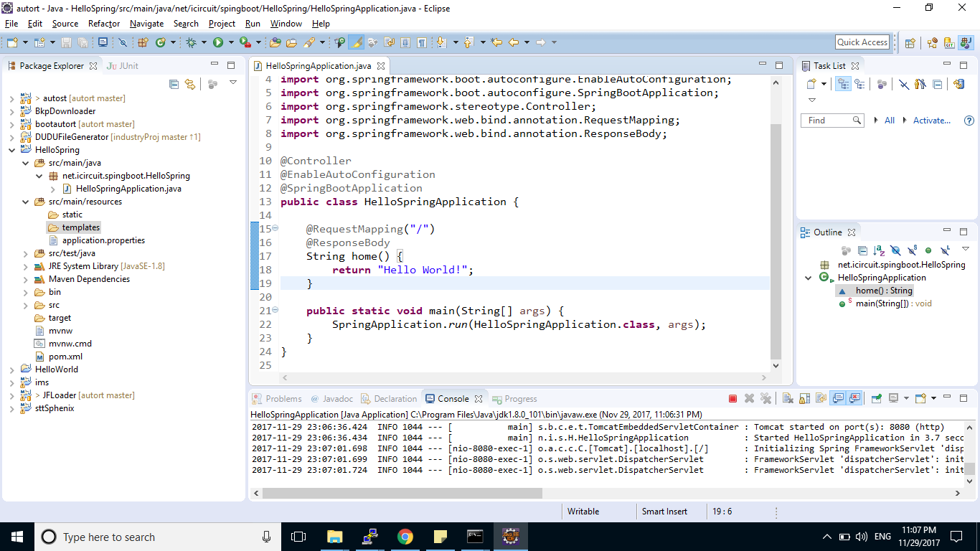Toggle Hide Non-Public Members green dot in Outline

[x=928, y=250]
